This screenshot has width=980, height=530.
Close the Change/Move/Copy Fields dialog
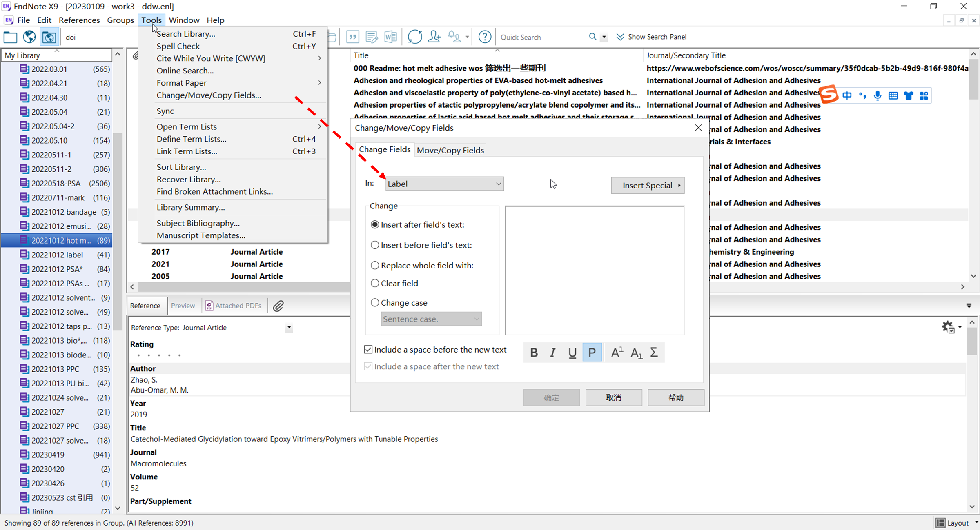click(698, 128)
